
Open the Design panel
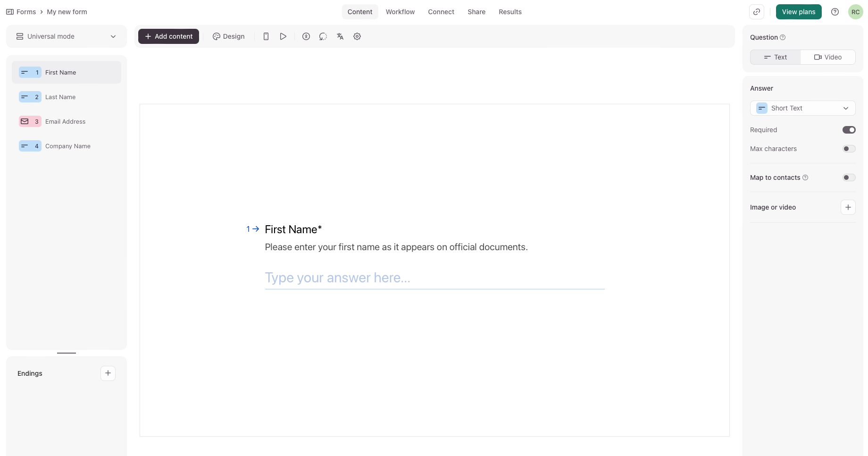[x=228, y=36]
